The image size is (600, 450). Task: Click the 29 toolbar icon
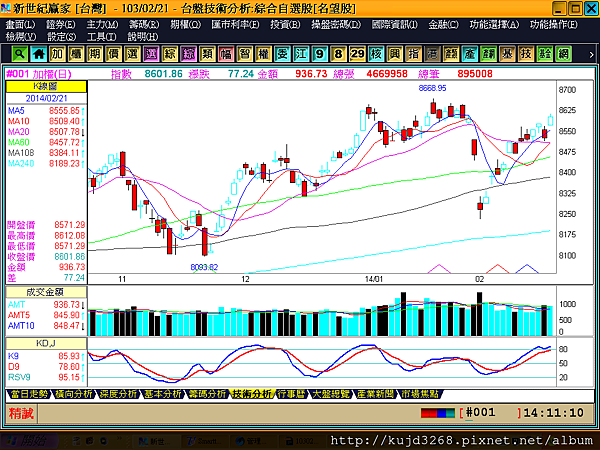[357, 54]
